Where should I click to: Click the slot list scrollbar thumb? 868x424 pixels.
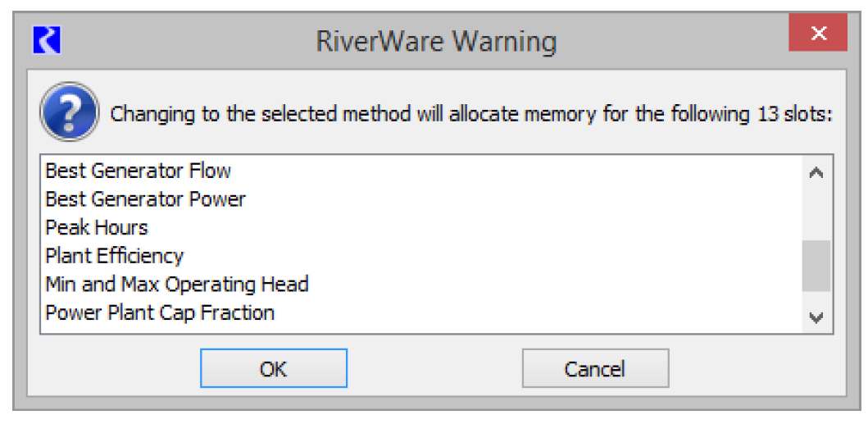816,266
